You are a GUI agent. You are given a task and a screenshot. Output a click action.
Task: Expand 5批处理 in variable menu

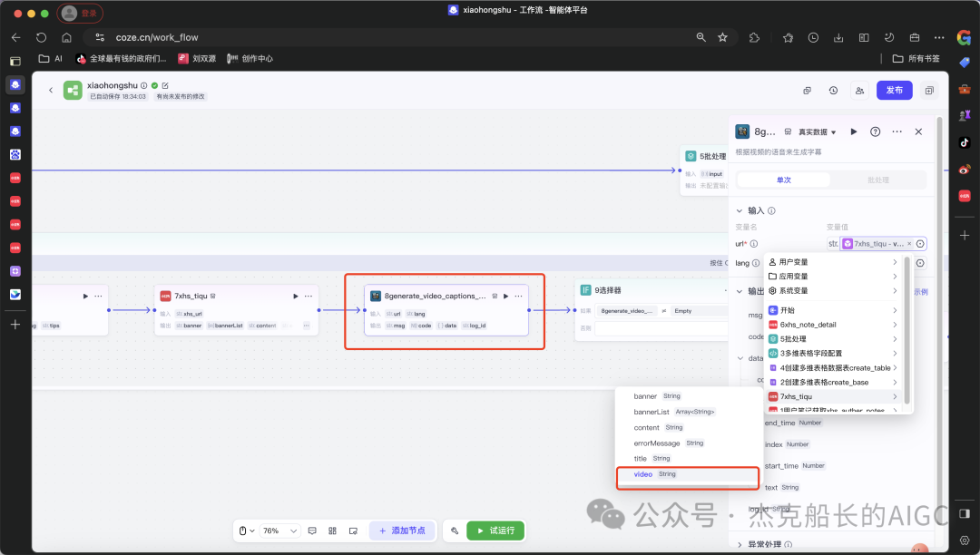tap(832, 339)
